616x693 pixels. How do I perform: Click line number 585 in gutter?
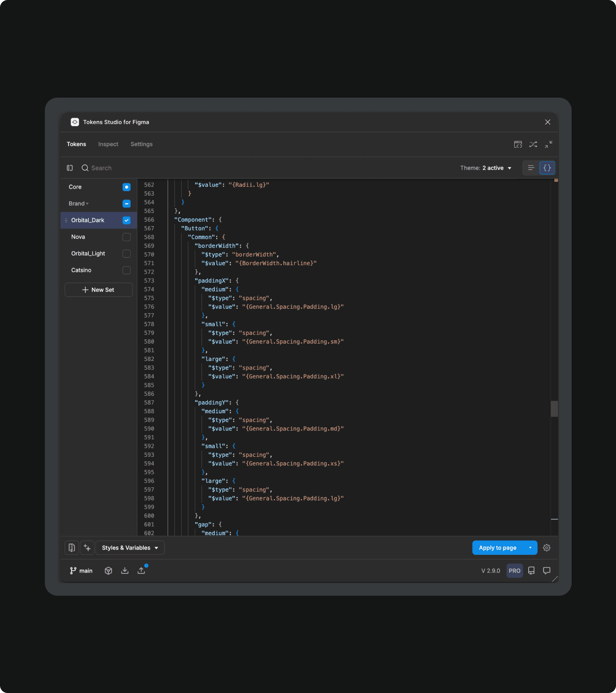click(149, 385)
